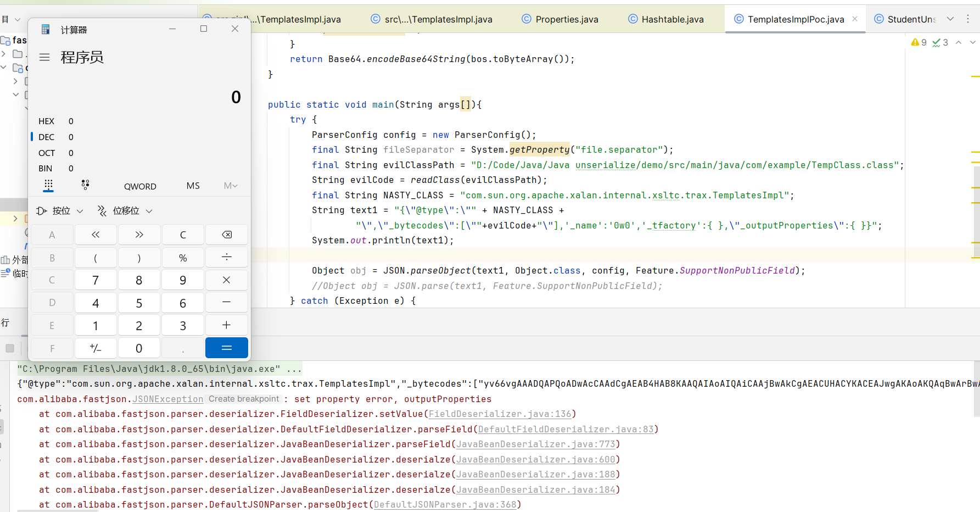Click the calculator result display showing 0
Viewport: 980px width, 512px height.
(x=236, y=97)
